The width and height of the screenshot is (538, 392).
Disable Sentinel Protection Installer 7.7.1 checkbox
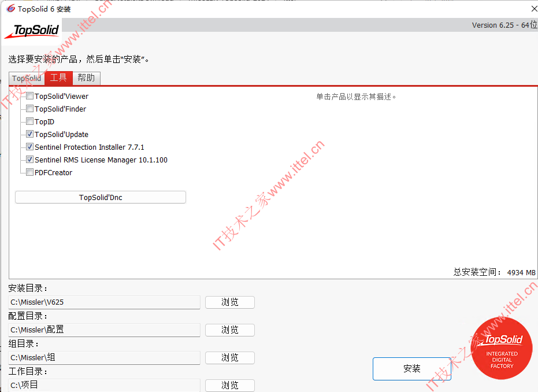(x=30, y=147)
